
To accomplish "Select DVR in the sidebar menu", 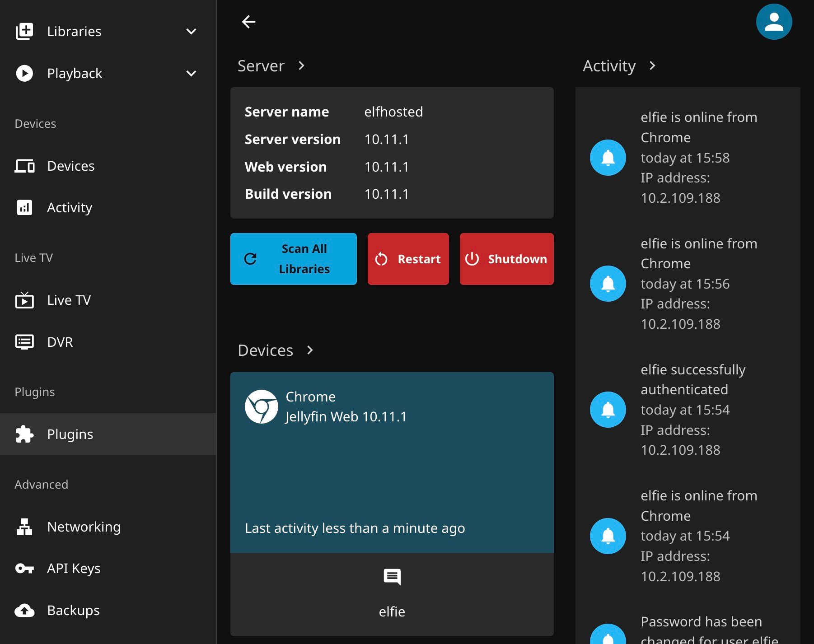I will coord(108,342).
